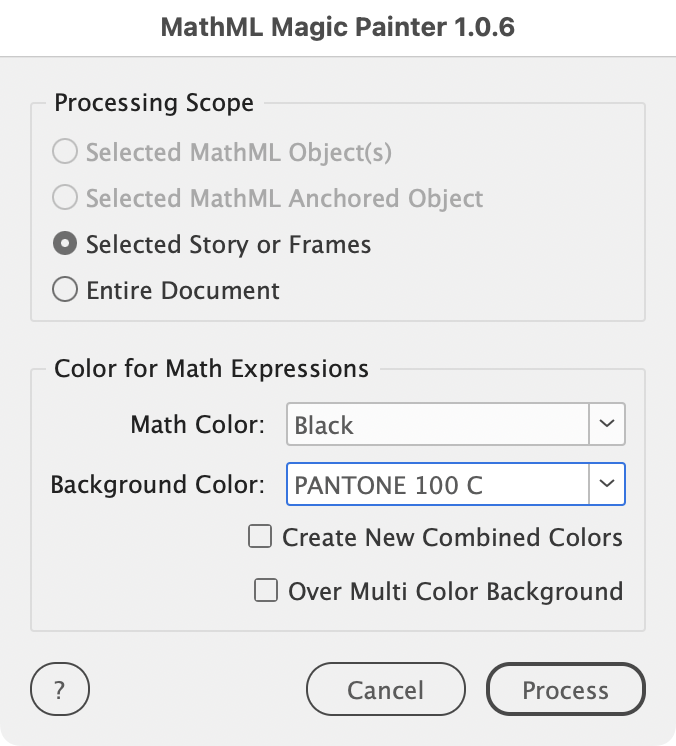Select the greyed Selected MathML Object(s) radio
The height and width of the screenshot is (746, 676).
pyautogui.click(x=65, y=153)
